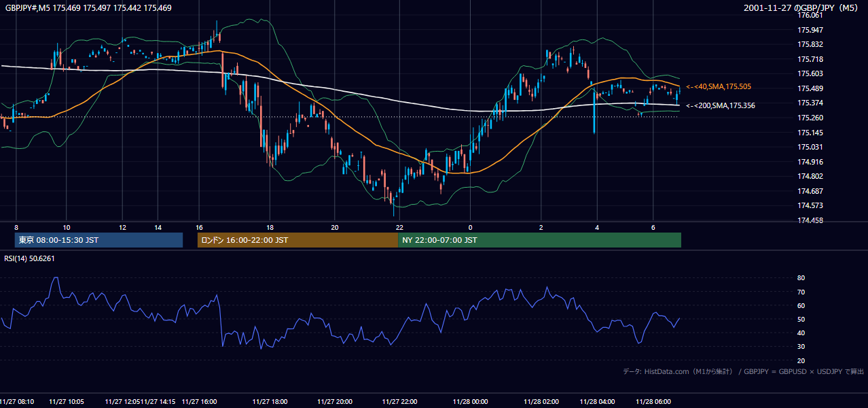Click hour label 10 under the price chart
Image resolution: width=868 pixels, height=408 pixels.
click(x=66, y=227)
